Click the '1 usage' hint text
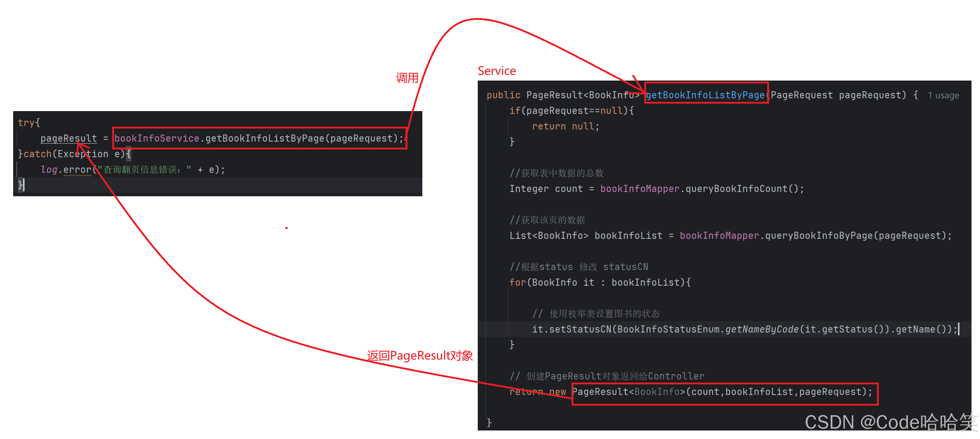Screen dimensions: 980x439 [x=943, y=95]
